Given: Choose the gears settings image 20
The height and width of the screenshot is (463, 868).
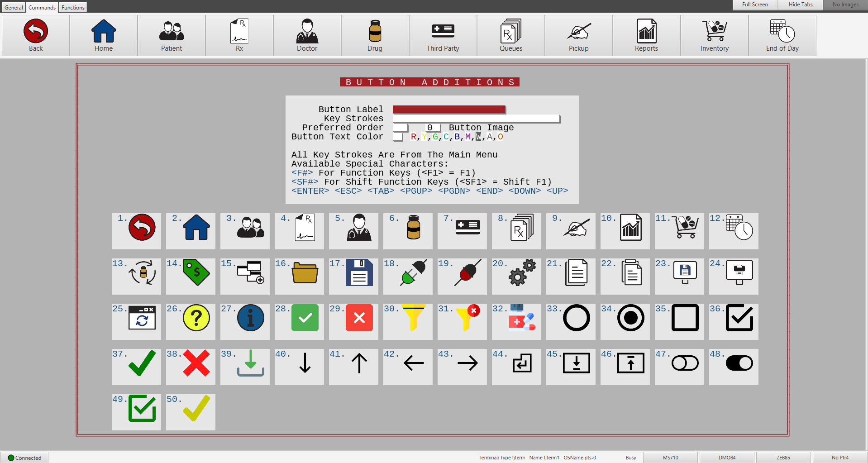Looking at the screenshot, I should [521, 272].
